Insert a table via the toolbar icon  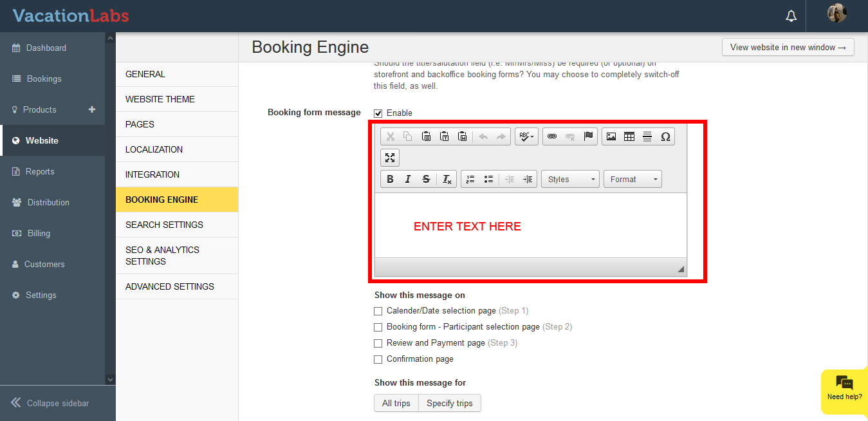click(629, 136)
